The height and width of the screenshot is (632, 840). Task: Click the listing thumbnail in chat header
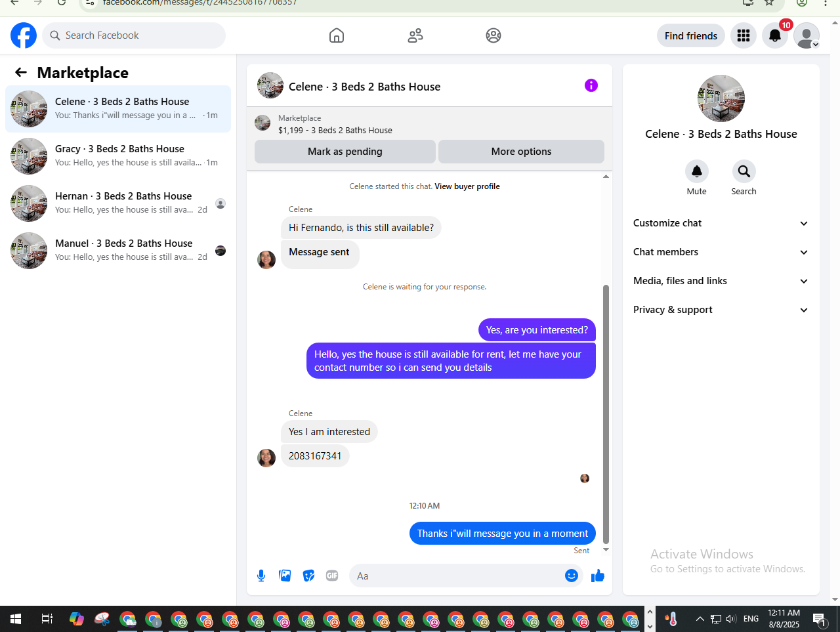coord(270,85)
